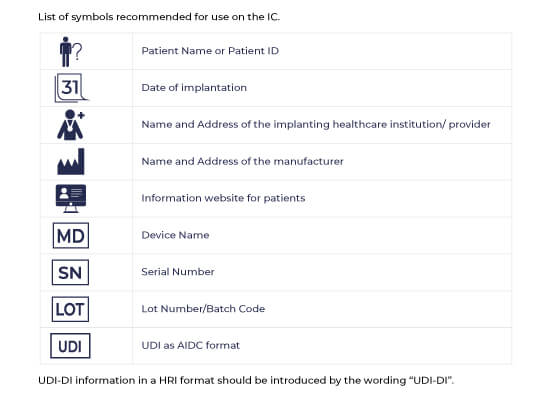
Task: Click the 'List of symbols recommended' heading
Action: pos(159,17)
